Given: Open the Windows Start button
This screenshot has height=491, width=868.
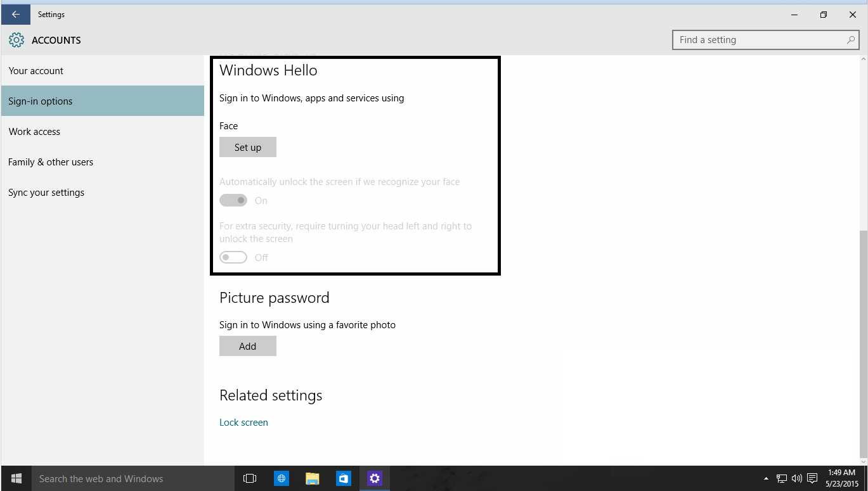Looking at the screenshot, I should tap(16, 478).
